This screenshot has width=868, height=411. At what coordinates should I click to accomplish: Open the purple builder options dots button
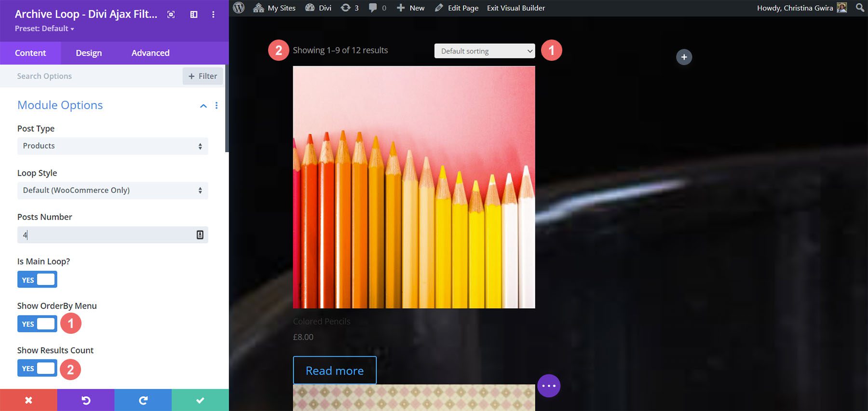[x=549, y=386]
